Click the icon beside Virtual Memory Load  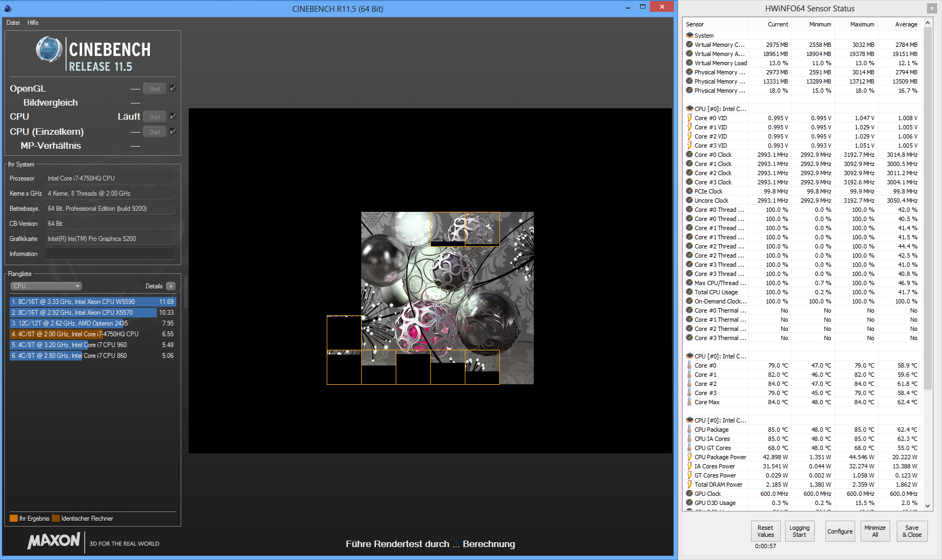click(x=689, y=63)
